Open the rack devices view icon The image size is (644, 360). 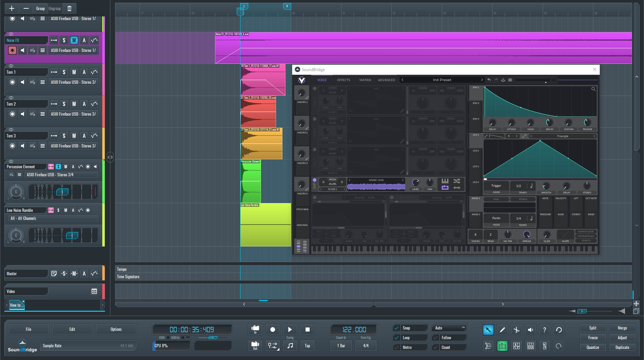[544, 346]
